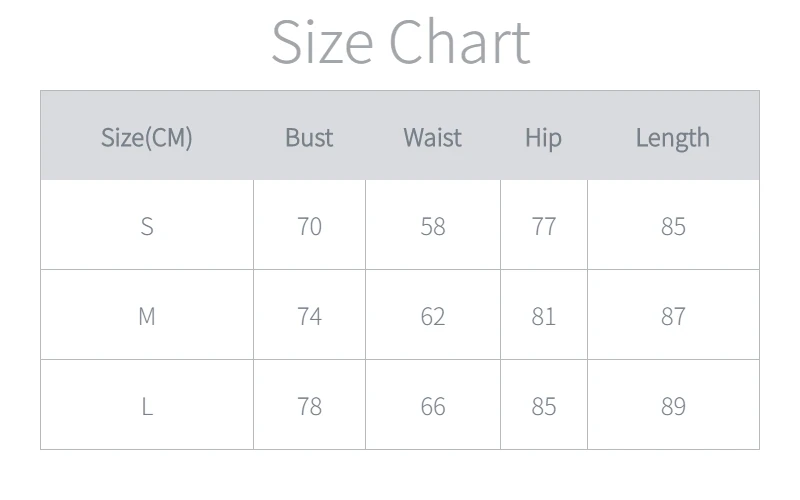Click length value 87 for size M
Viewport: 800px width, 500px height.
point(673,316)
